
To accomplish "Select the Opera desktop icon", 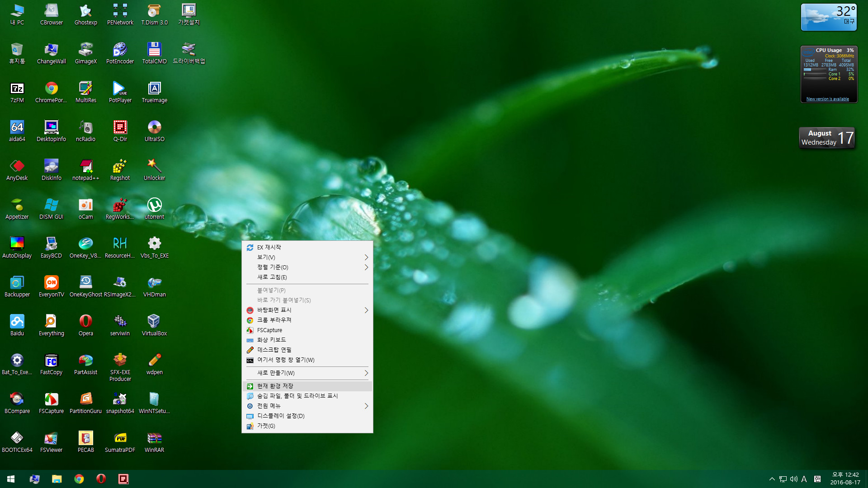I will coord(86,325).
